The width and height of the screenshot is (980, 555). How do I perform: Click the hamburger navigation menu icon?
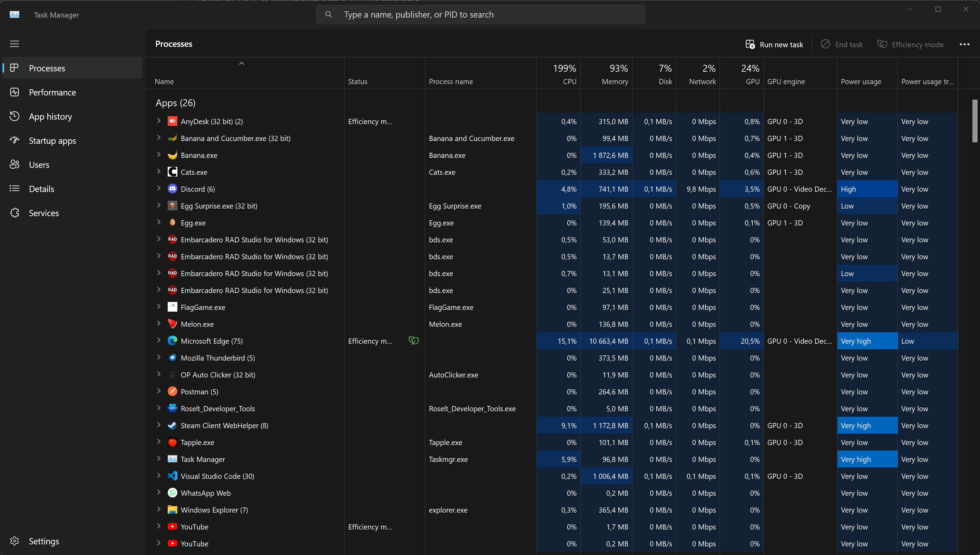click(14, 44)
